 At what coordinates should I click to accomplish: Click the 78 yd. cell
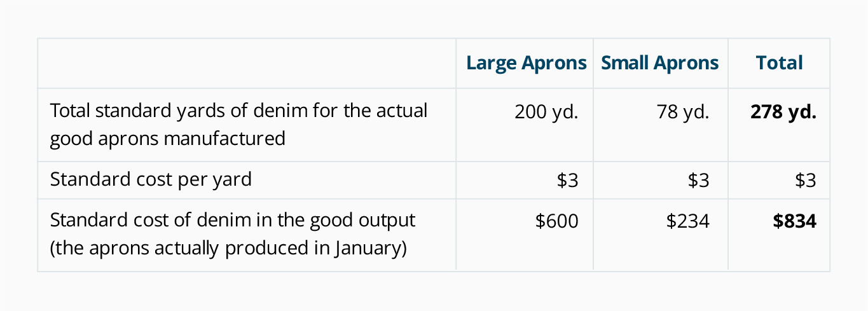(683, 112)
